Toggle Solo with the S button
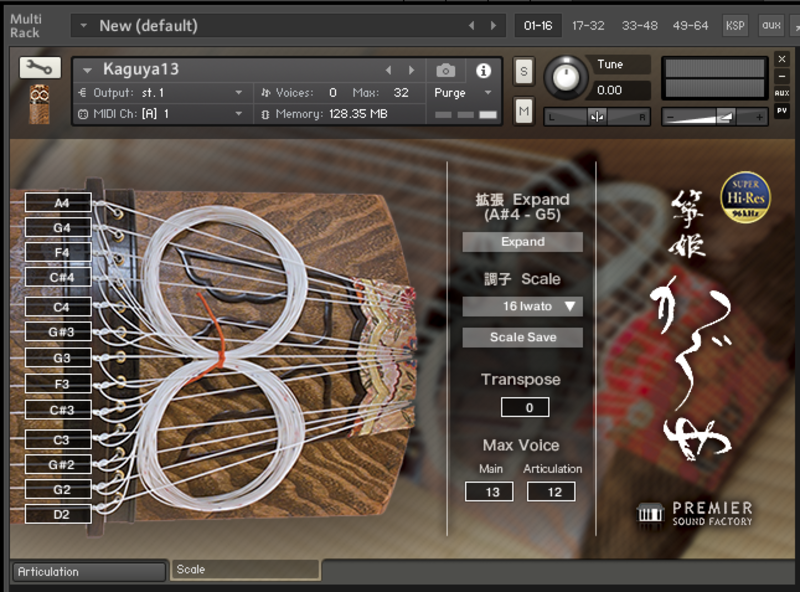 click(x=523, y=71)
